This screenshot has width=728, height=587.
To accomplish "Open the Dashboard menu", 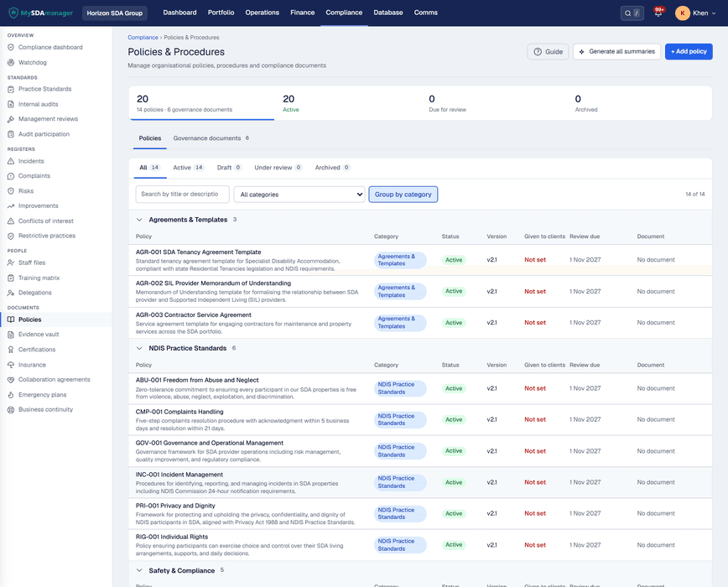I will click(179, 13).
